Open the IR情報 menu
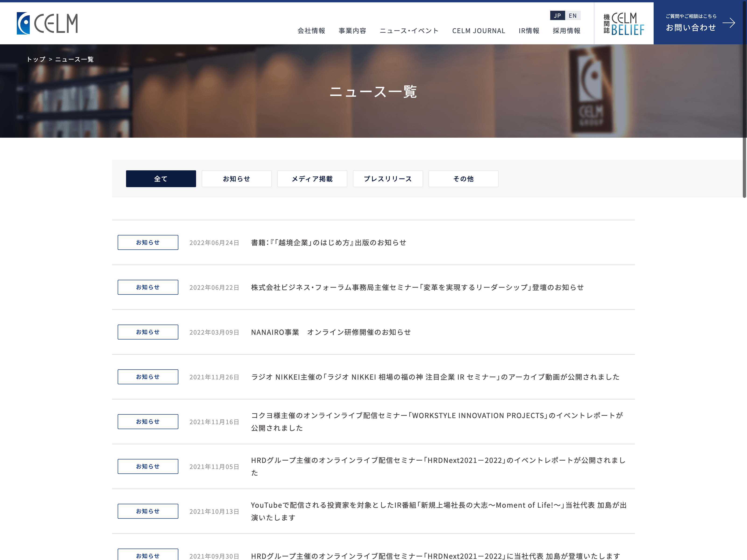 [529, 31]
